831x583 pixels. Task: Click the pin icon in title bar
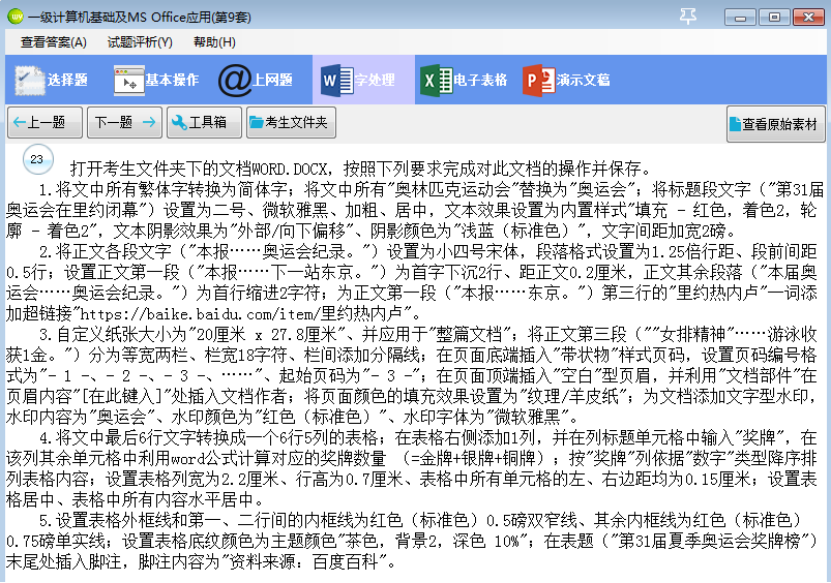[x=688, y=16]
